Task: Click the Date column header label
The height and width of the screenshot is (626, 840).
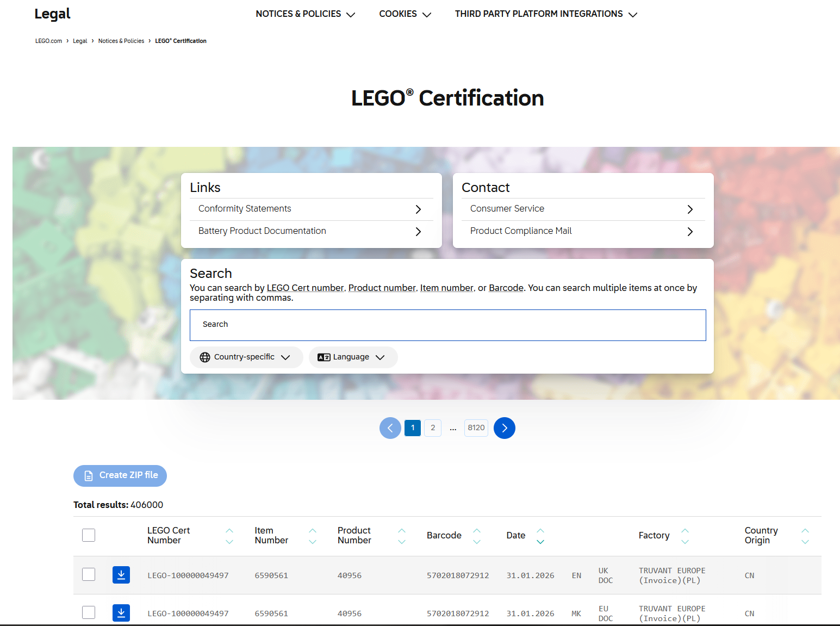Action: point(516,535)
